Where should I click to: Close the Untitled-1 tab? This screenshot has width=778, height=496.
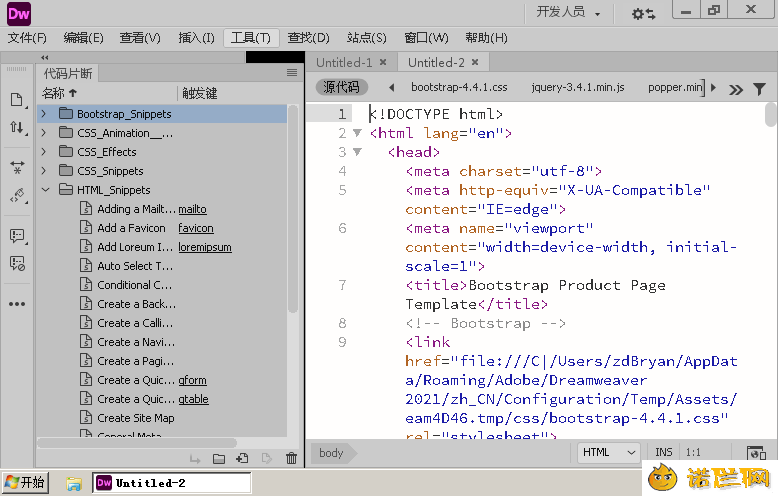[383, 62]
